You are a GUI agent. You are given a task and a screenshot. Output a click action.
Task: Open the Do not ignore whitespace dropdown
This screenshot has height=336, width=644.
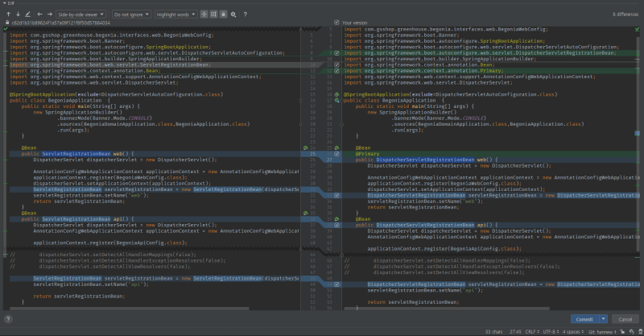pos(131,15)
